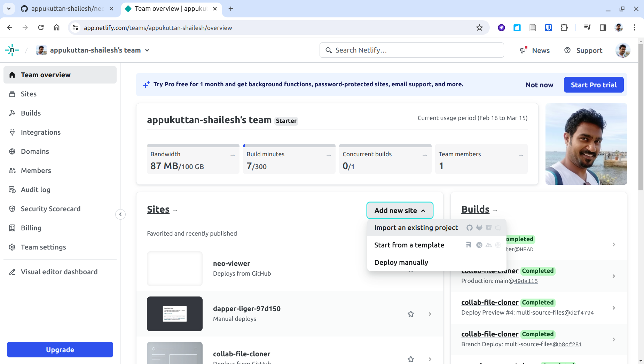Choose Deploy manually option
The width and height of the screenshot is (644, 364).
(401, 262)
